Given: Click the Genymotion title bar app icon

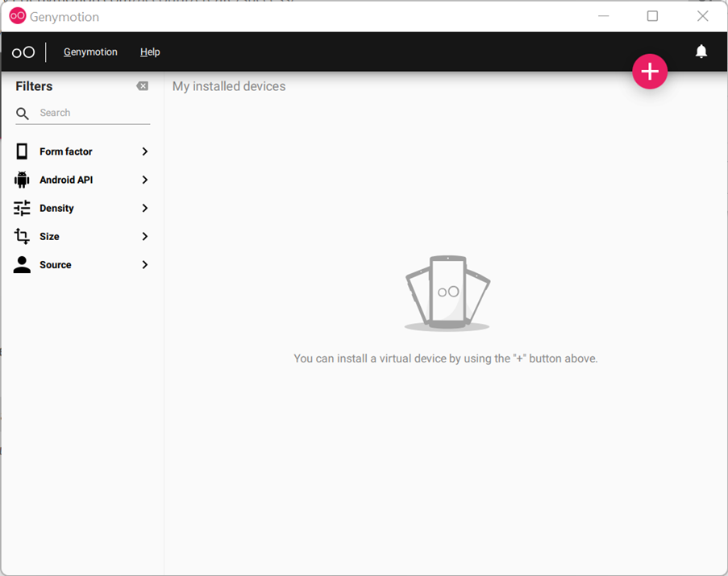Looking at the screenshot, I should [x=18, y=16].
